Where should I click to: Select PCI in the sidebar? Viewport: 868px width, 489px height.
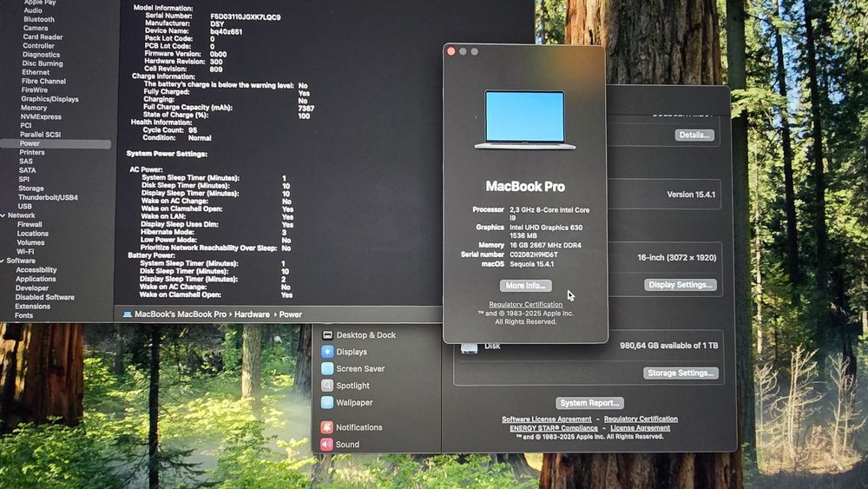(x=26, y=126)
